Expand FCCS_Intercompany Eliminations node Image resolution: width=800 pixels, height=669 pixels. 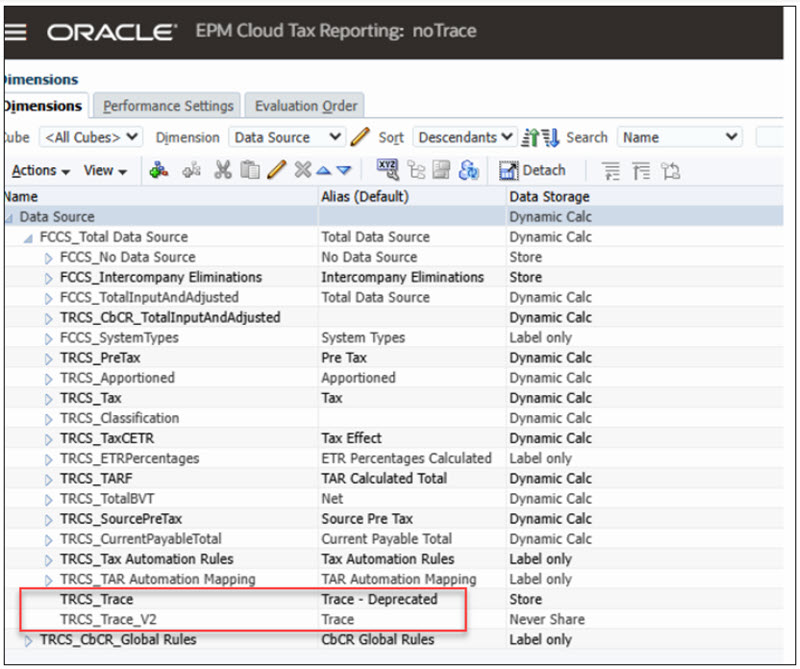point(48,278)
